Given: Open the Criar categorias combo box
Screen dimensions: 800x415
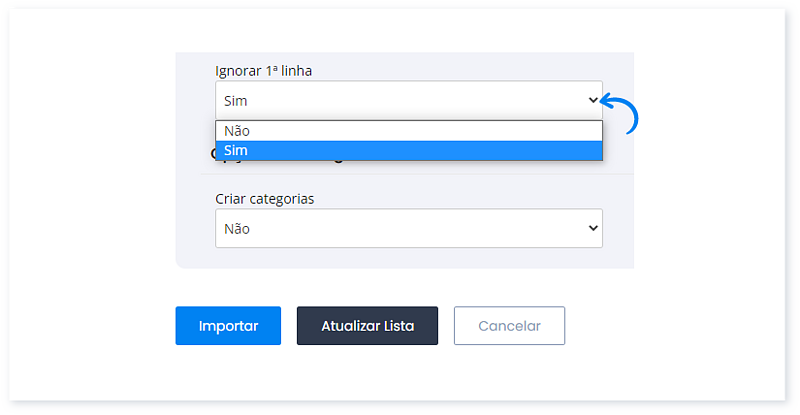Looking at the screenshot, I should coord(408,228).
